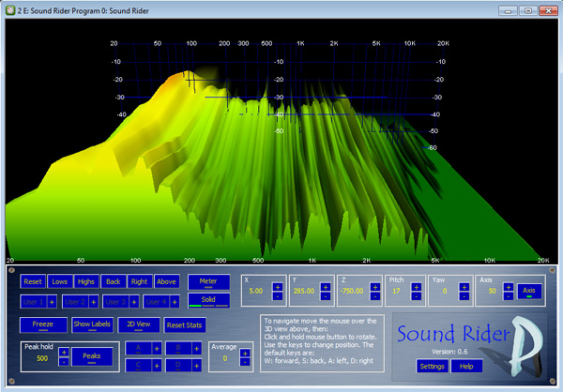Select the Back camera view
Image resolution: width=563 pixels, height=392 pixels.
point(114,281)
